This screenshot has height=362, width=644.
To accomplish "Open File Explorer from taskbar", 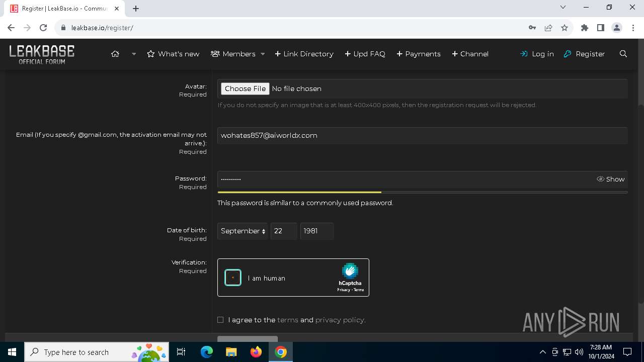I will click(x=231, y=352).
